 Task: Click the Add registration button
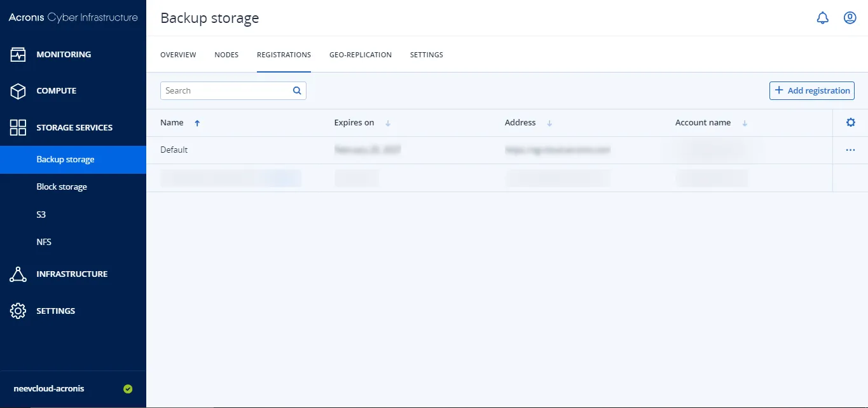tap(812, 90)
